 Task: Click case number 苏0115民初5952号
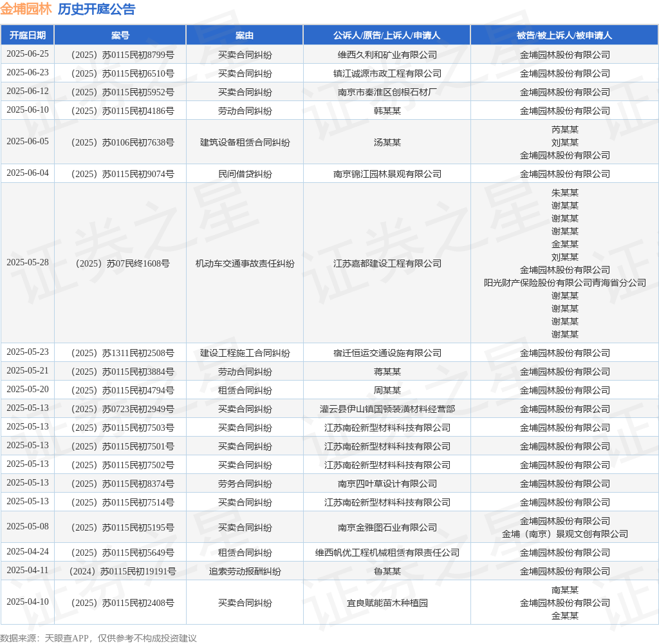123,92
